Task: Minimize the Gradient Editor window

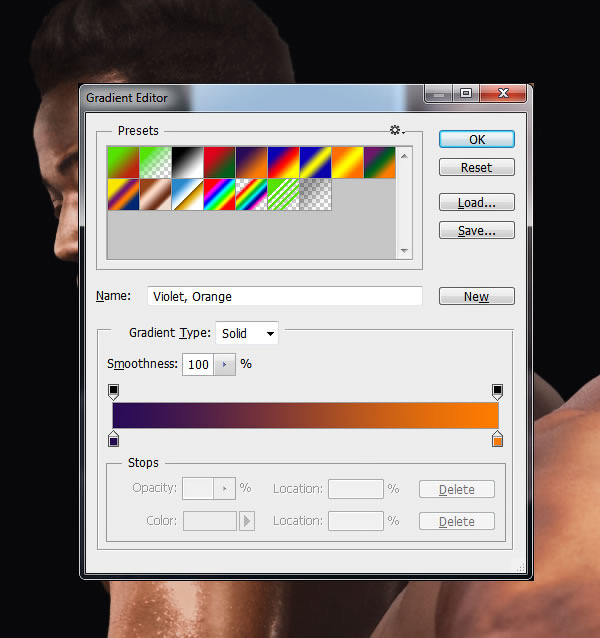Action: (439, 94)
